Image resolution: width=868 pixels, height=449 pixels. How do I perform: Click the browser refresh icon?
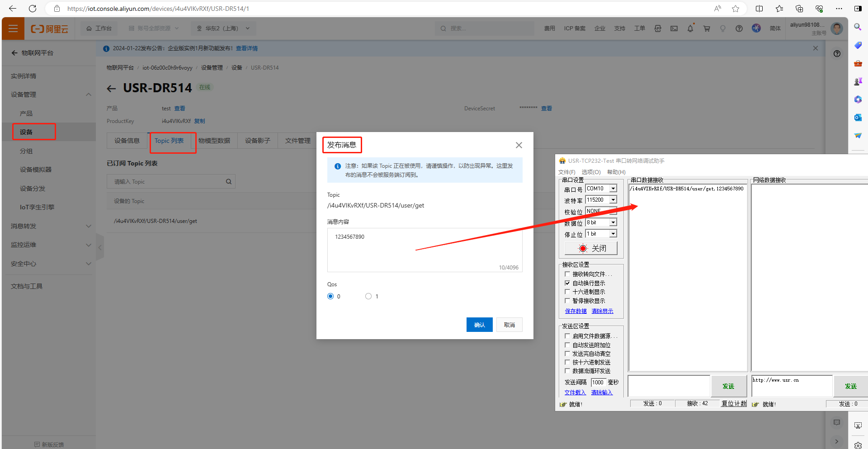click(x=33, y=9)
